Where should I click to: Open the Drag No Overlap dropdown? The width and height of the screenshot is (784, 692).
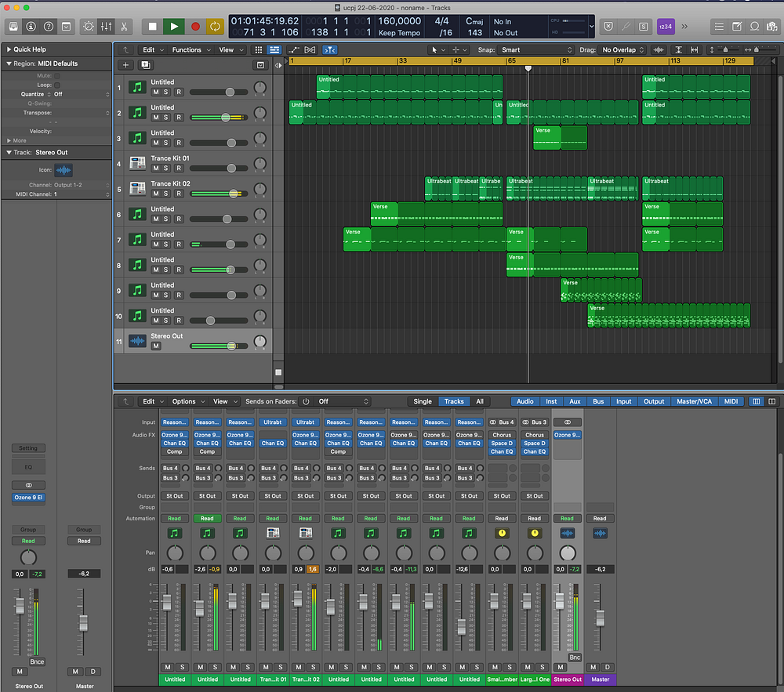(622, 49)
